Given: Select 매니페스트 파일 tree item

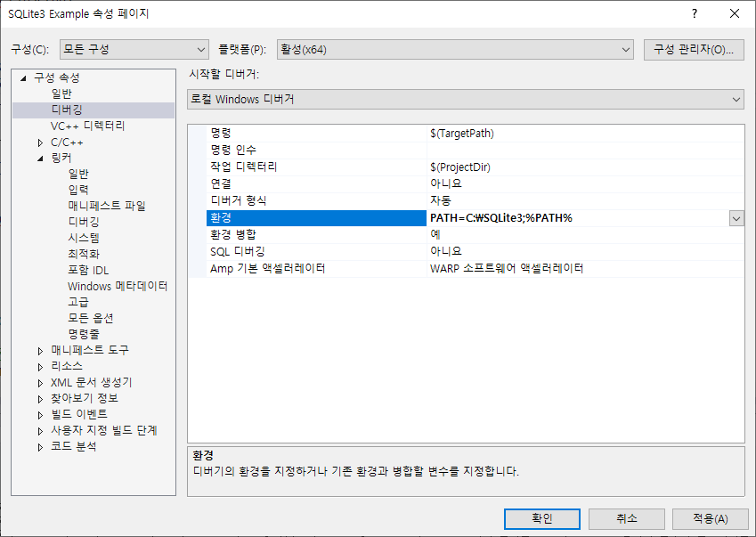Looking at the screenshot, I should [107, 206].
